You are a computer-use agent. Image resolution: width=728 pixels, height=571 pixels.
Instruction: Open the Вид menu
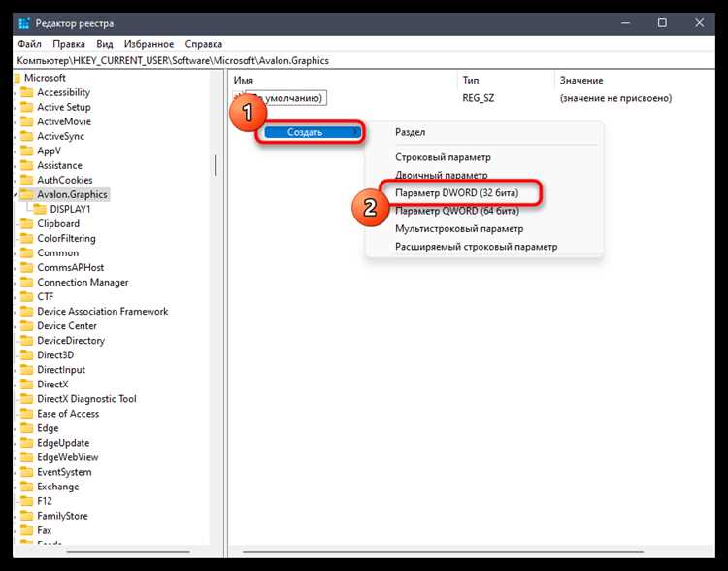click(x=105, y=44)
